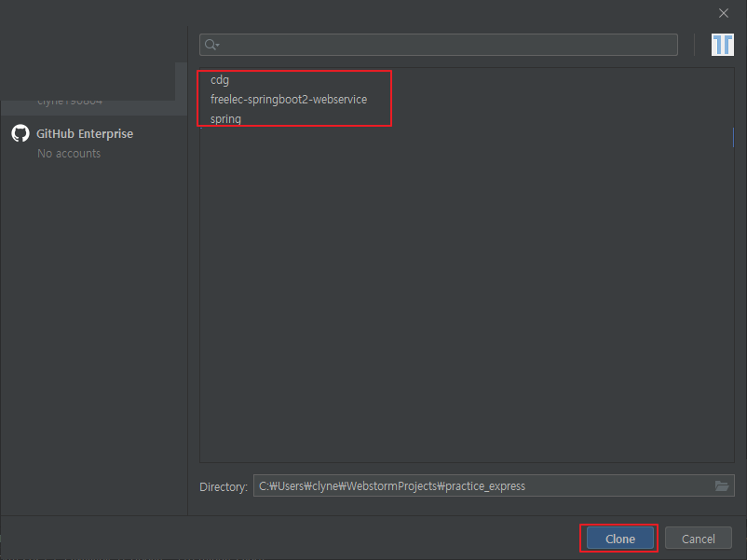
Task: Open search history magnifier dropdown
Action: coord(211,45)
